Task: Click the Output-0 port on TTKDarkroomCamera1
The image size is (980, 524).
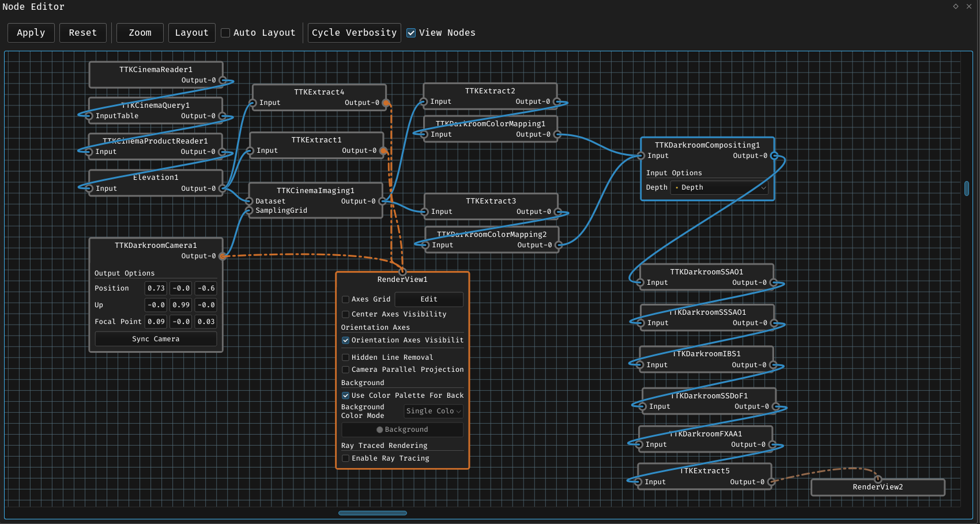Action: click(223, 255)
